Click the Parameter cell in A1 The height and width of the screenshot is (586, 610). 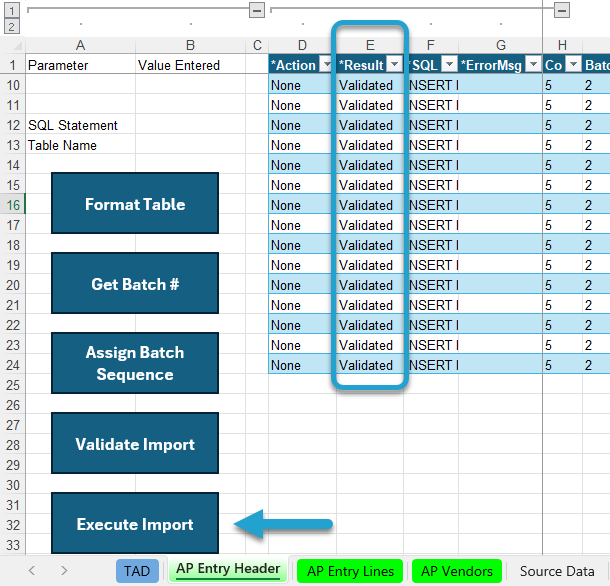(x=81, y=65)
